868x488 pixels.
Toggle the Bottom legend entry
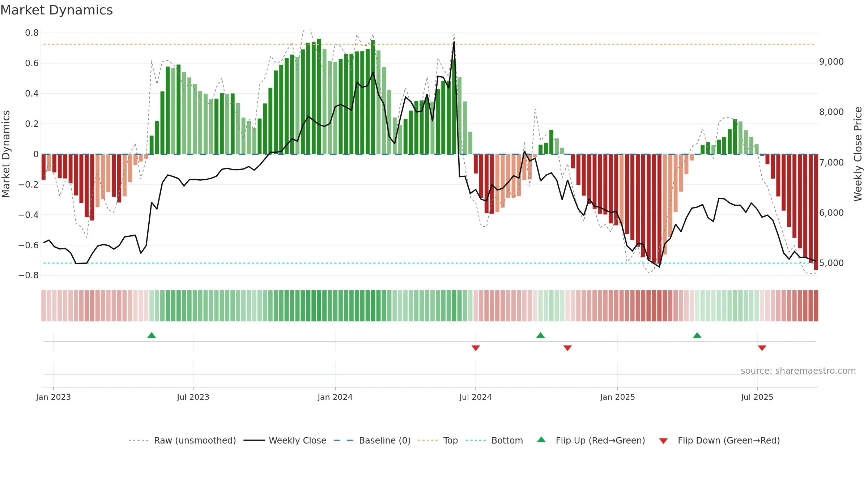494,440
